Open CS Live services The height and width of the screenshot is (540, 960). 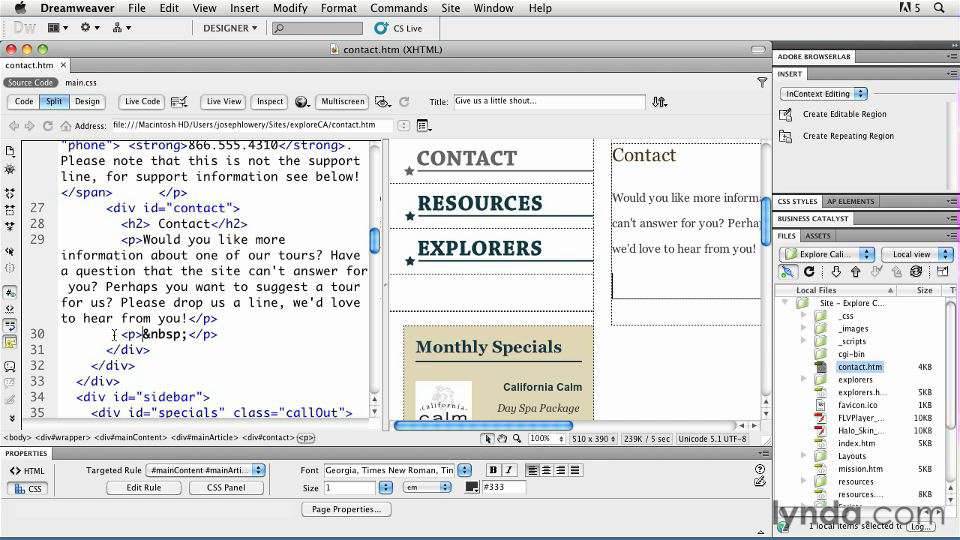pyautogui.click(x=399, y=28)
